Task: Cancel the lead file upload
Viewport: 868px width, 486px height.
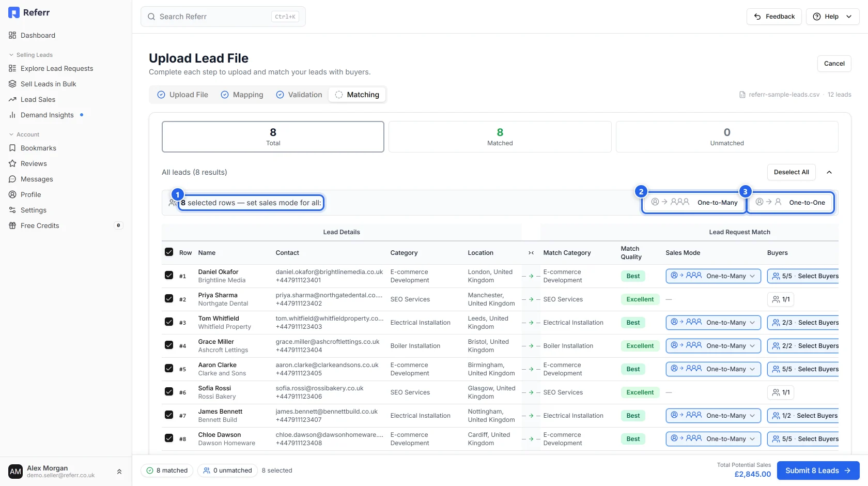Action: tap(834, 64)
